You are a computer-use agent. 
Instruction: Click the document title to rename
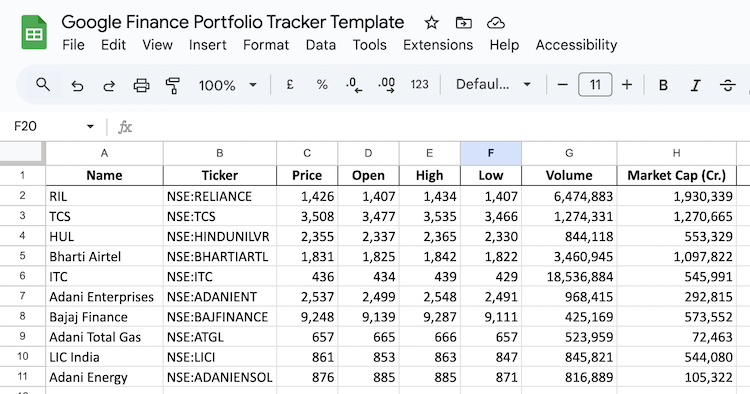click(233, 22)
